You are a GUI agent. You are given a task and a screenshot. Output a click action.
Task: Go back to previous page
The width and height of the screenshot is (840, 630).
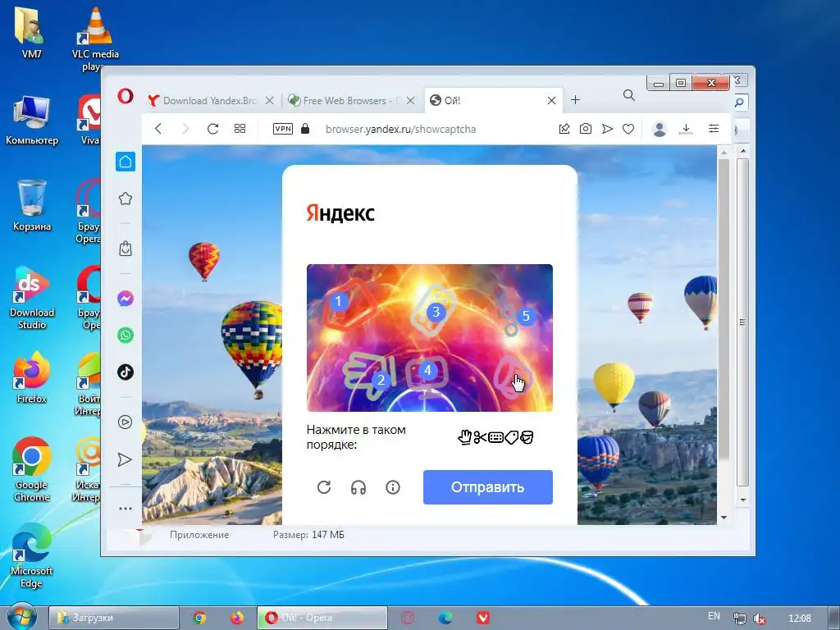tap(158, 129)
